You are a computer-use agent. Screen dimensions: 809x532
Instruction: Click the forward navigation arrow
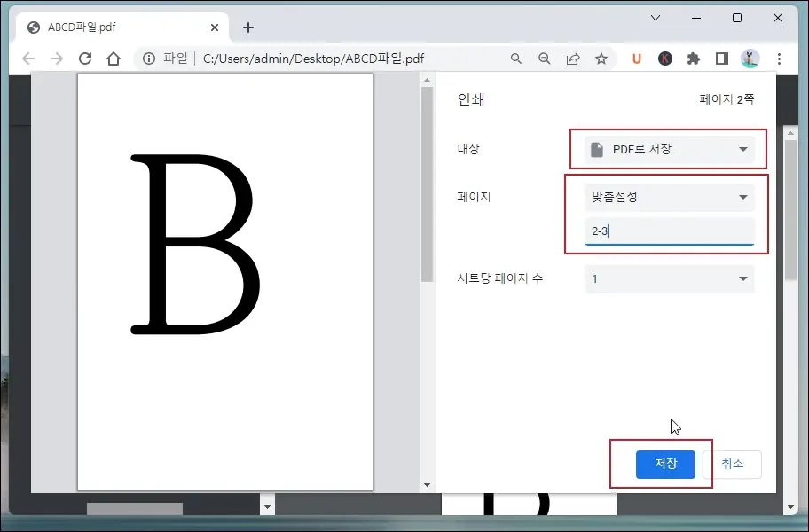55,59
